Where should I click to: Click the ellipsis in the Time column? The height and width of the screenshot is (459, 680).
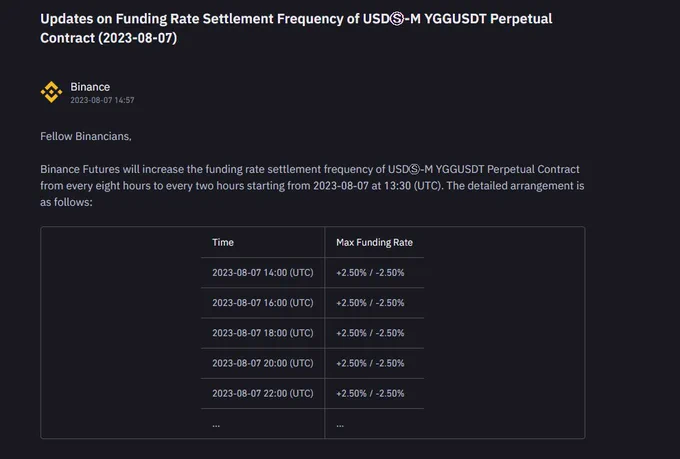tap(216, 426)
